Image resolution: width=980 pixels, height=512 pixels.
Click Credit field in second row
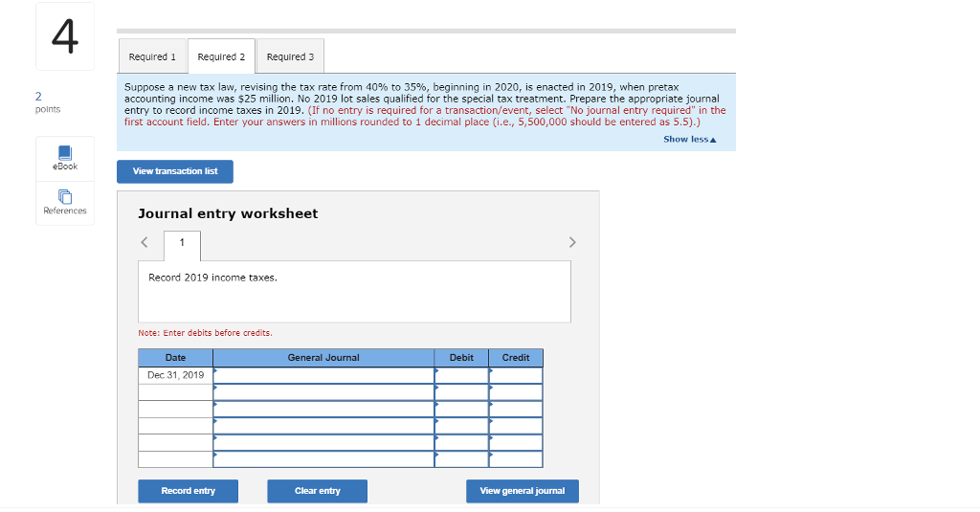click(x=516, y=392)
